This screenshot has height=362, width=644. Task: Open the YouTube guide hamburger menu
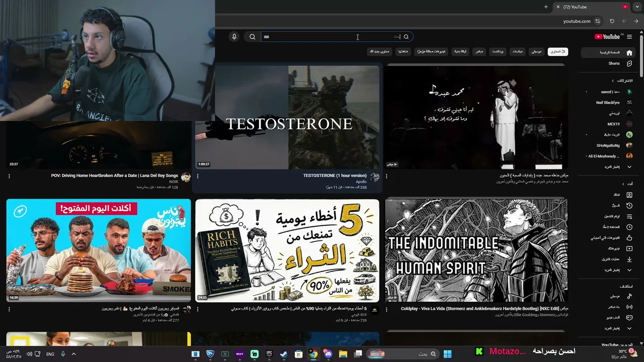(629, 37)
